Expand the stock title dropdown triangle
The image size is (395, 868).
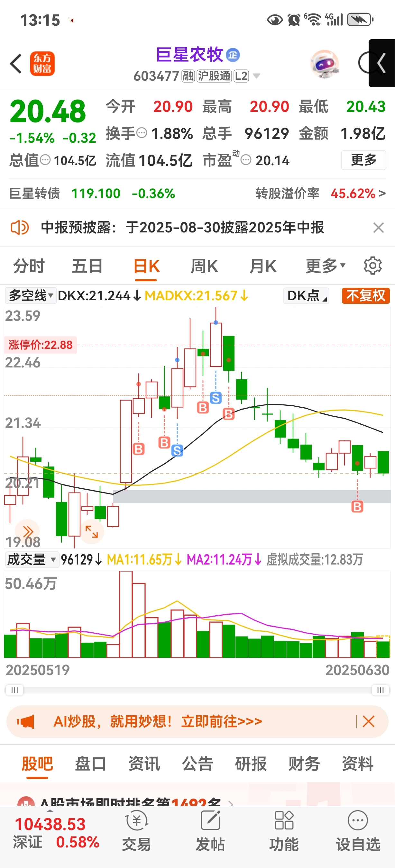[256, 76]
